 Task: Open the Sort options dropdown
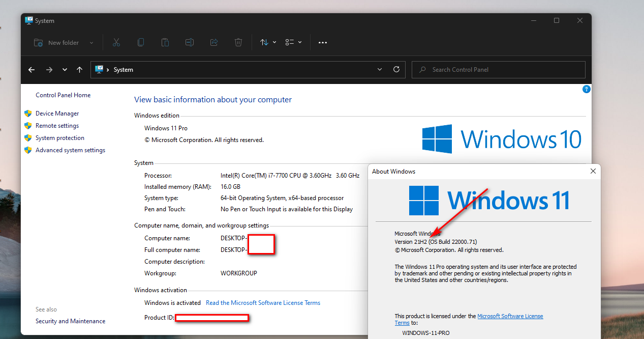tap(268, 43)
